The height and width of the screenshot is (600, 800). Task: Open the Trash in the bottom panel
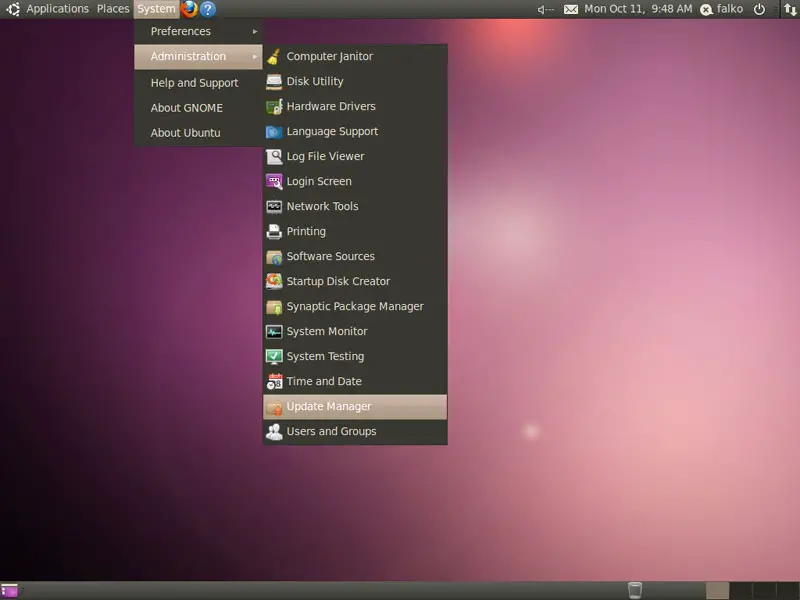(x=635, y=590)
